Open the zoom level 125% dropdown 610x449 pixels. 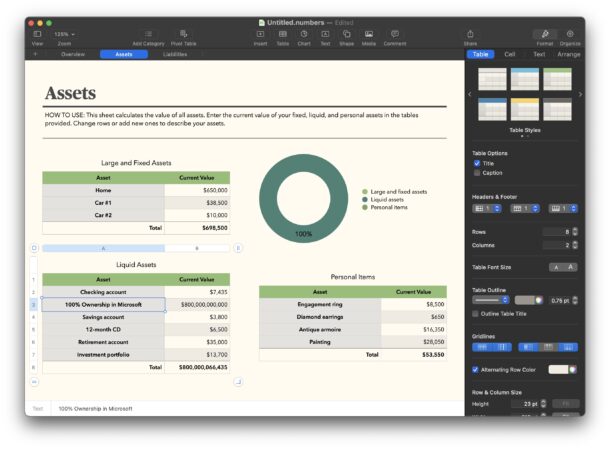64,34
